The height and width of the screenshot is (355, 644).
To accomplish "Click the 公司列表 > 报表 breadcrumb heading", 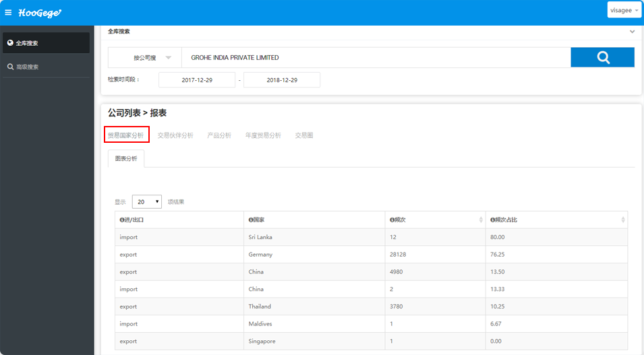I will (x=137, y=113).
